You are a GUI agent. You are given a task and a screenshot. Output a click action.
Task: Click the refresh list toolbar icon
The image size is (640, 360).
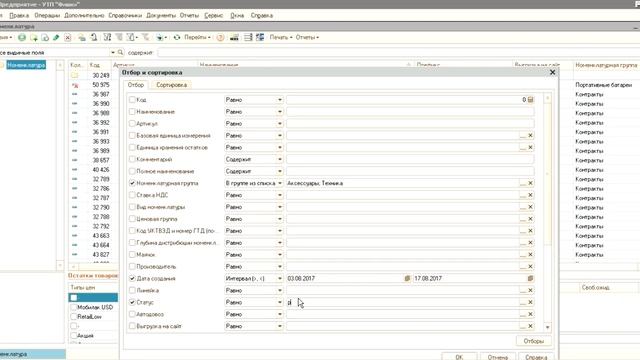click(x=177, y=38)
